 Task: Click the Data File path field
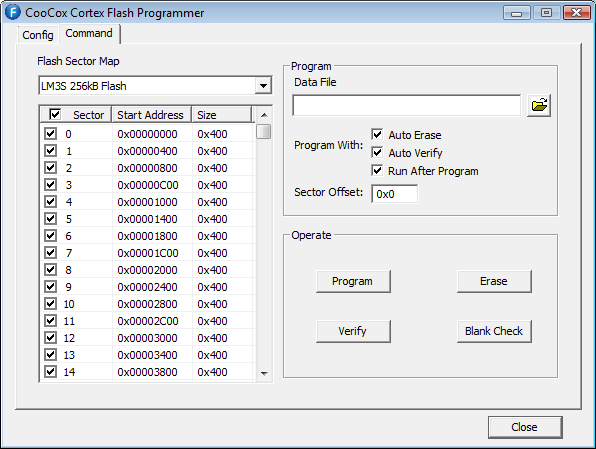(406, 105)
